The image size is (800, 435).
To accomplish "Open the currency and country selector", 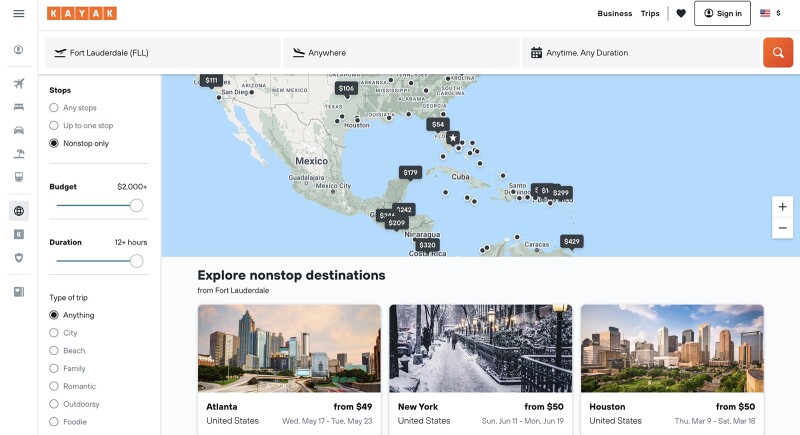I will (770, 13).
